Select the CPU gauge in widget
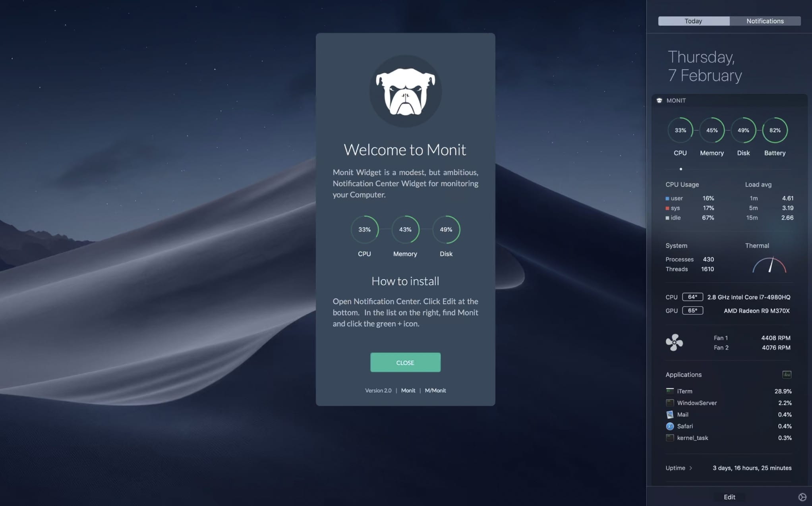 (x=680, y=130)
